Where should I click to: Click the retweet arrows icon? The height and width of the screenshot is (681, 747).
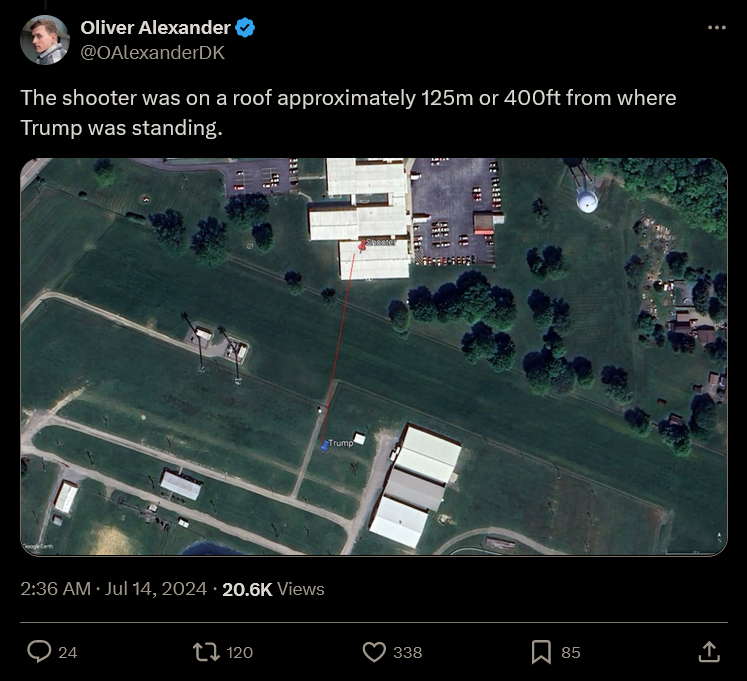pyautogui.click(x=206, y=652)
